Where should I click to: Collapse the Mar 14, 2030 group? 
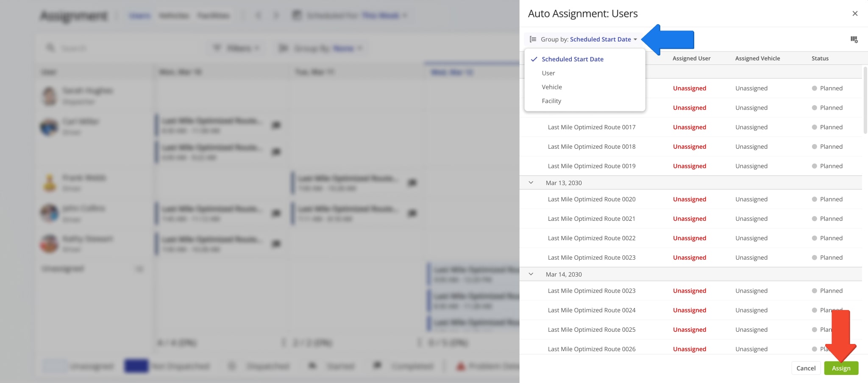tap(531, 274)
